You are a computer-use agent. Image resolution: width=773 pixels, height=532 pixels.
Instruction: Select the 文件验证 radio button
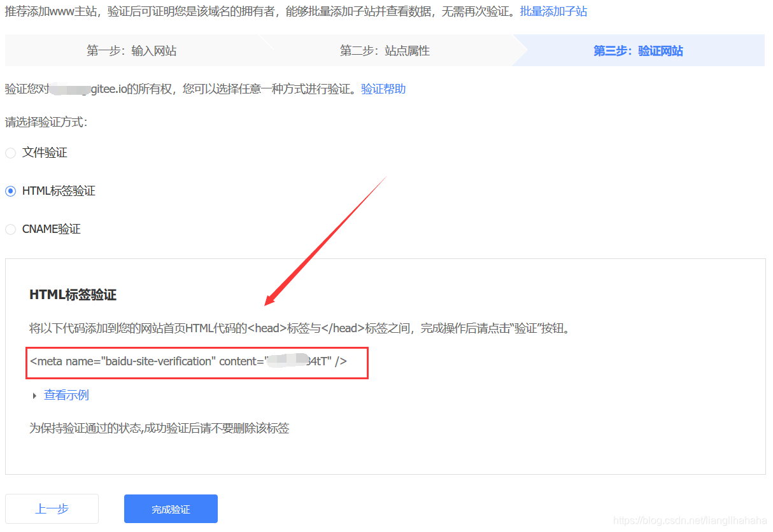pos(10,153)
